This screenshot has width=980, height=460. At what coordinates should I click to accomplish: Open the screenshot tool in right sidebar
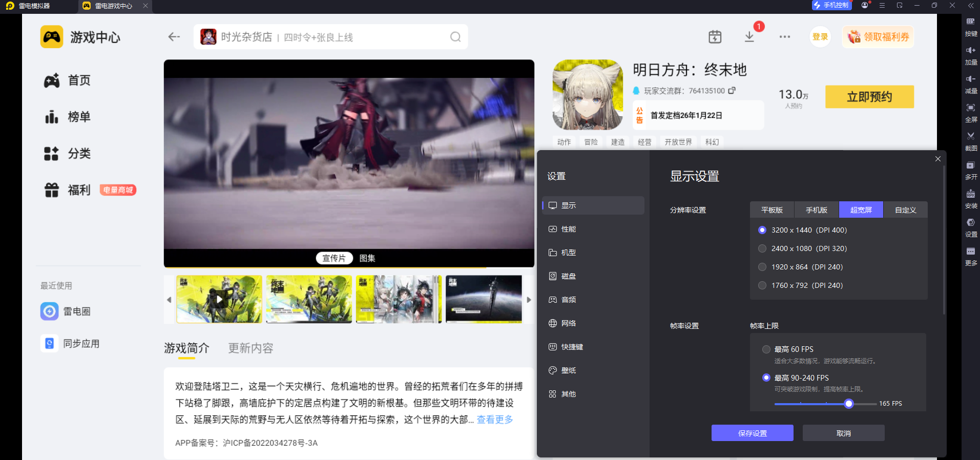970,137
